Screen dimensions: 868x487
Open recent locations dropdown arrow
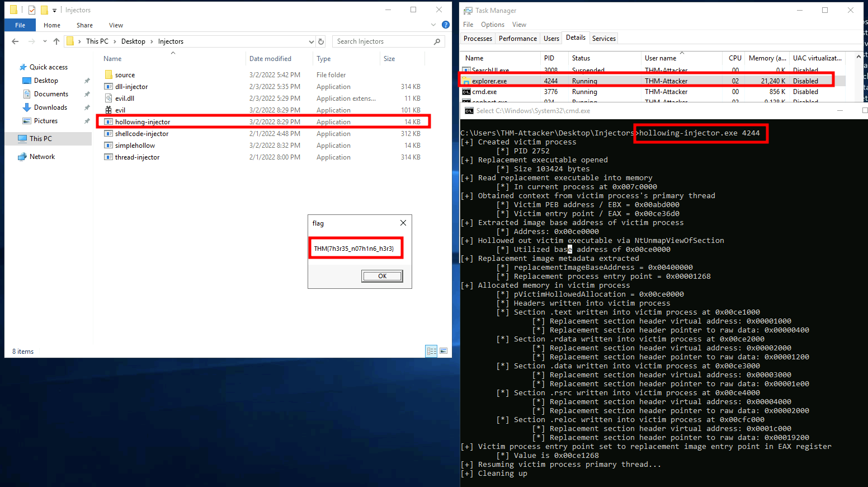(45, 41)
